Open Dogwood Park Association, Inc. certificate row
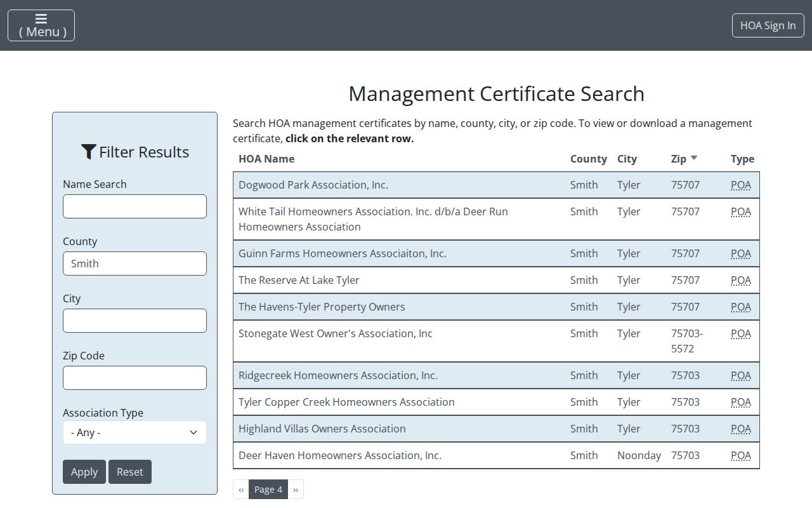Screen dimensions: 812x508 tap(496, 185)
